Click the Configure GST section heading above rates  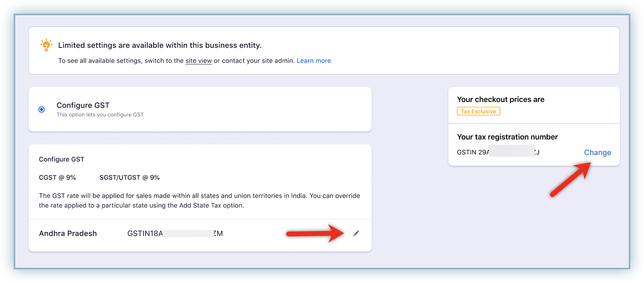tap(62, 159)
